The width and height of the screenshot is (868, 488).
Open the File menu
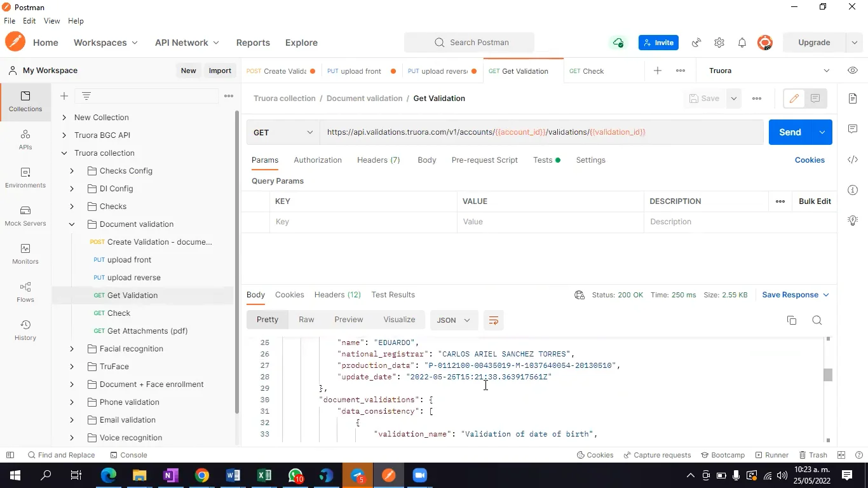[10, 21]
